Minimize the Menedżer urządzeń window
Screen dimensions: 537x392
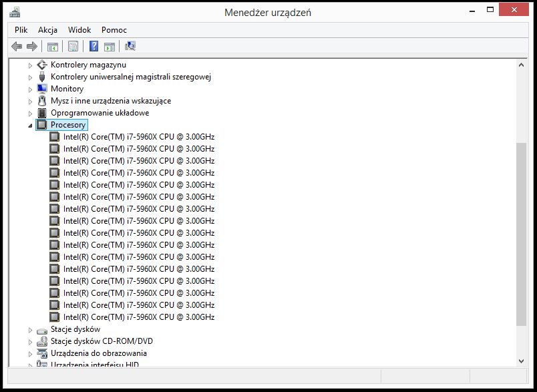coord(473,11)
